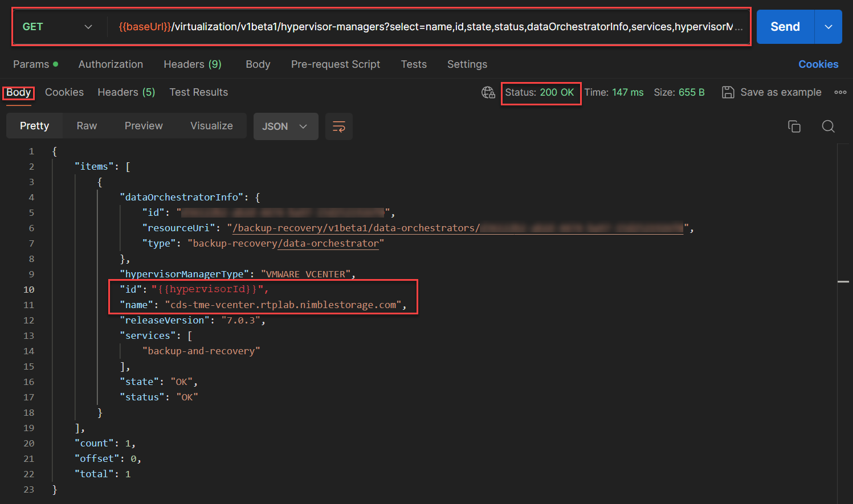Click the "backup-and-recovery" string

coord(201,351)
